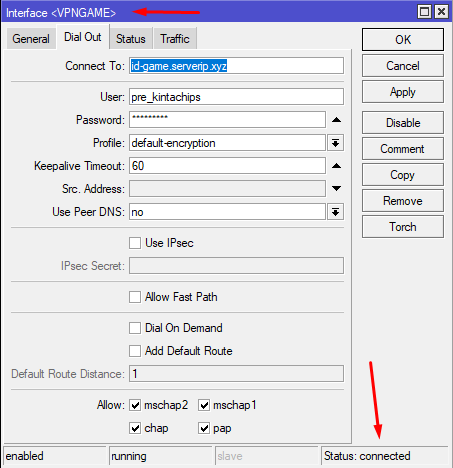Enable Dial On Demand option
The width and height of the screenshot is (453, 468).
click(x=135, y=328)
